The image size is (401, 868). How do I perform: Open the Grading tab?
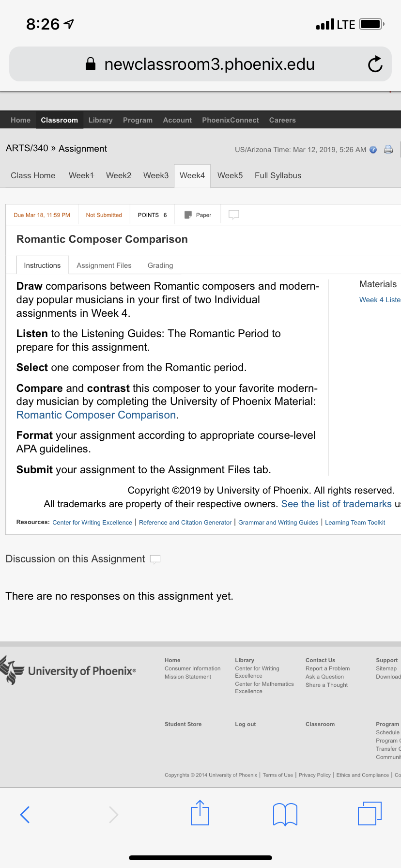pos(160,265)
